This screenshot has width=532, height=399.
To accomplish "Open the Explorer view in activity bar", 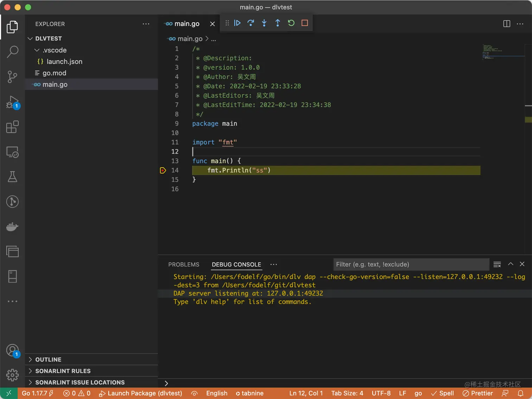I will point(12,27).
